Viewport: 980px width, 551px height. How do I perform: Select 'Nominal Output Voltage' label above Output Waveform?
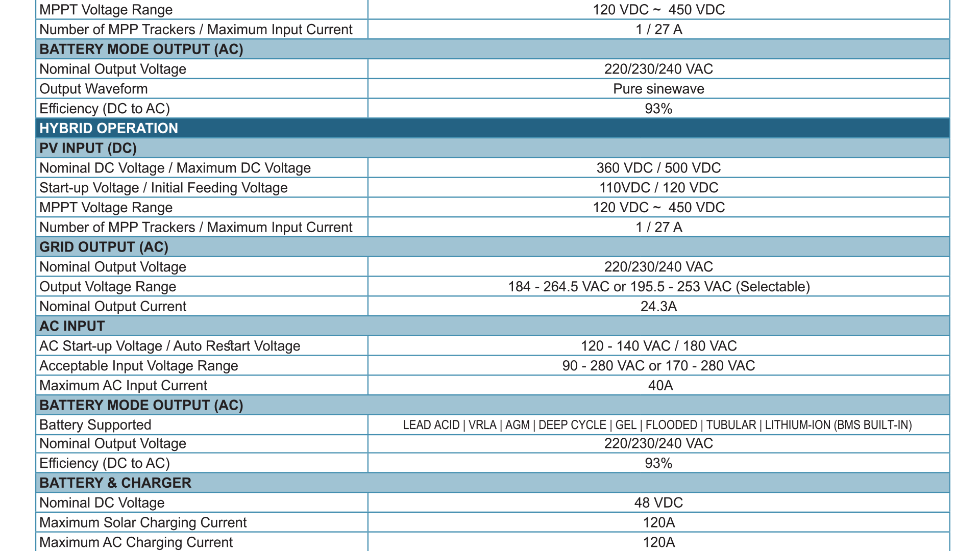coord(113,69)
